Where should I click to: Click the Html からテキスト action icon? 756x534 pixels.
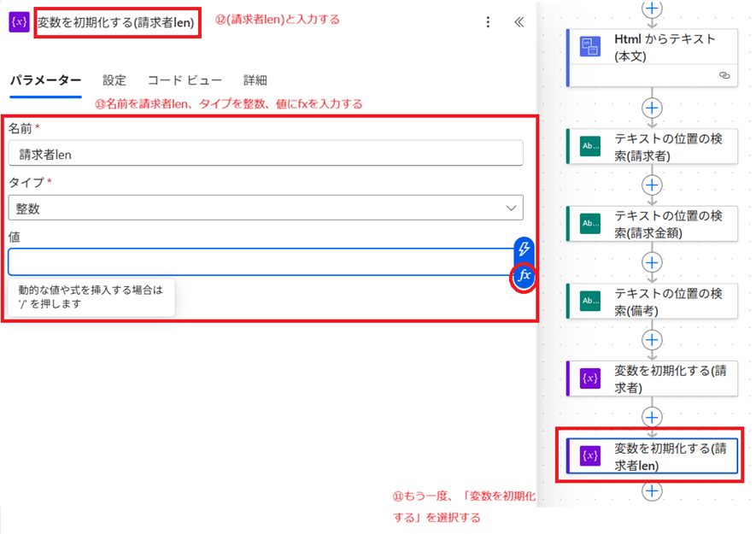590,47
